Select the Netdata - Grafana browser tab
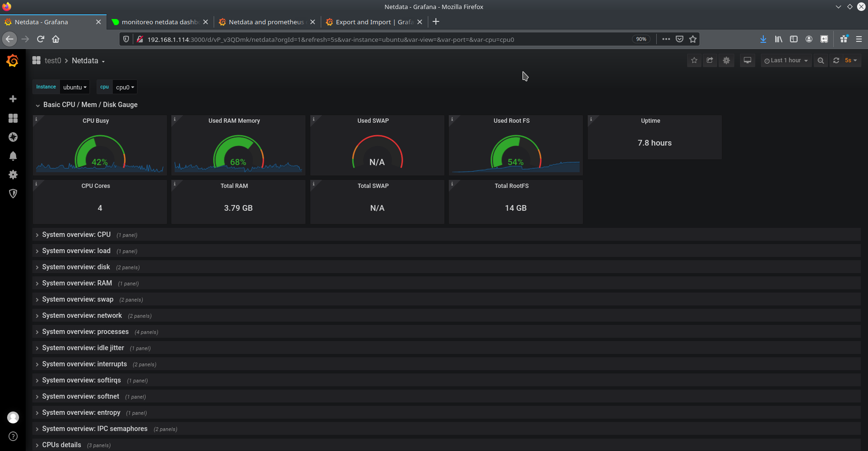 (x=52, y=22)
